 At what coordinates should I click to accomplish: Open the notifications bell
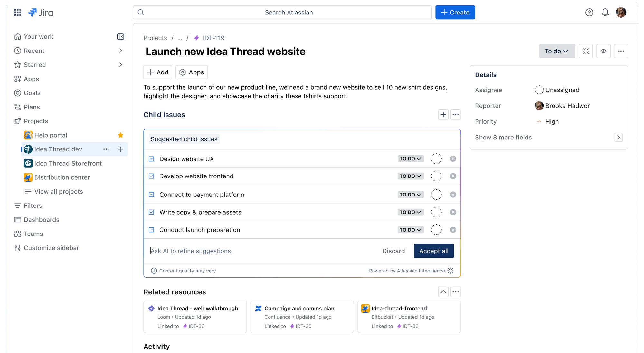pyautogui.click(x=605, y=12)
